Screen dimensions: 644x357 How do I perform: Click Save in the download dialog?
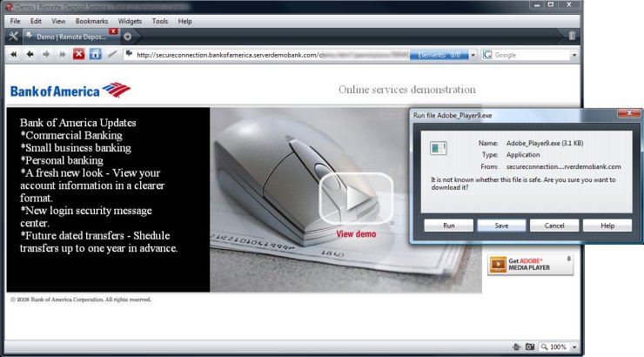(x=501, y=225)
